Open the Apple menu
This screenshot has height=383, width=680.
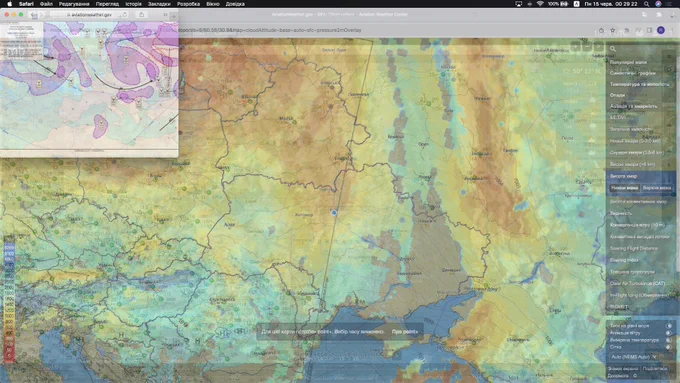pyautogui.click(x=10, y=4)
